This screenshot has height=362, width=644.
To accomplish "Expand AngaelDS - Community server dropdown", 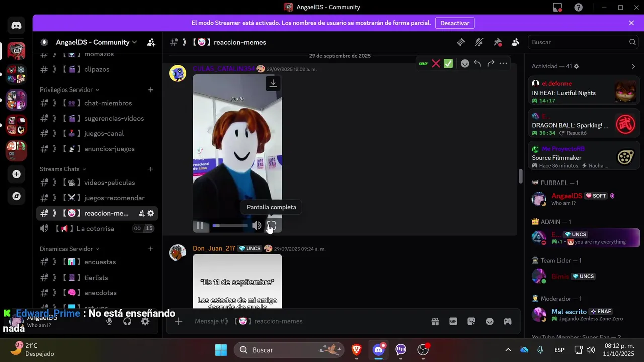I will pos(96,42).
